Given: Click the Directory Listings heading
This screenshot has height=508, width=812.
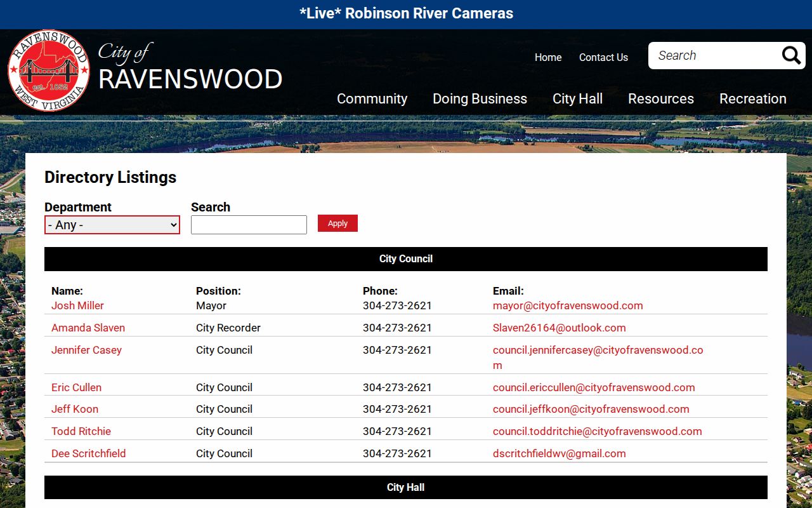Looking at the screenshot, I should pos(110,177).
